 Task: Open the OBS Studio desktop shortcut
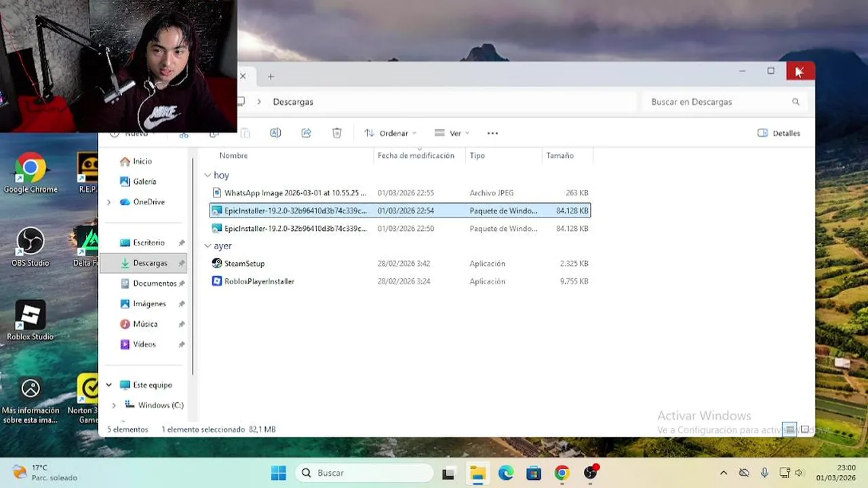pos(31,247)
